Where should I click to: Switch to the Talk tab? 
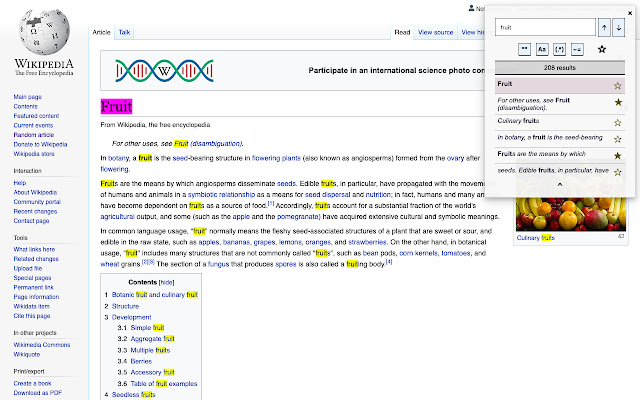click(x=125, y=32)
